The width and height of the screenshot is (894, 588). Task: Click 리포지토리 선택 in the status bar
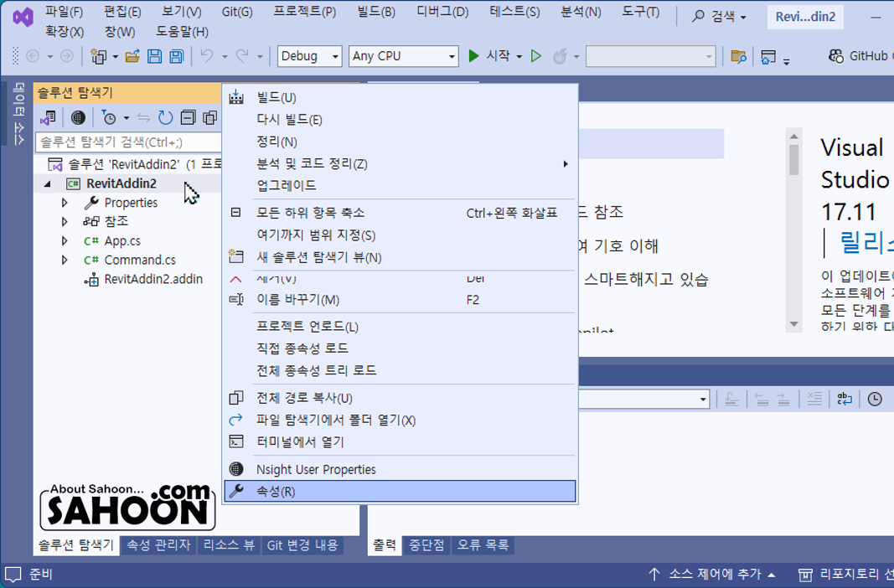click(x=846, y=575)
